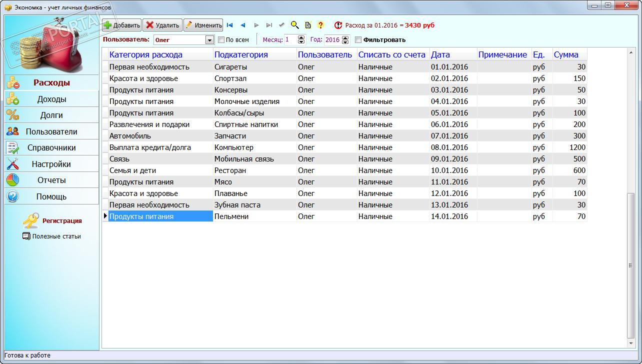642x364 pixels.
Task: Switch to Отчеты in the sidebar
Action: 51,180
